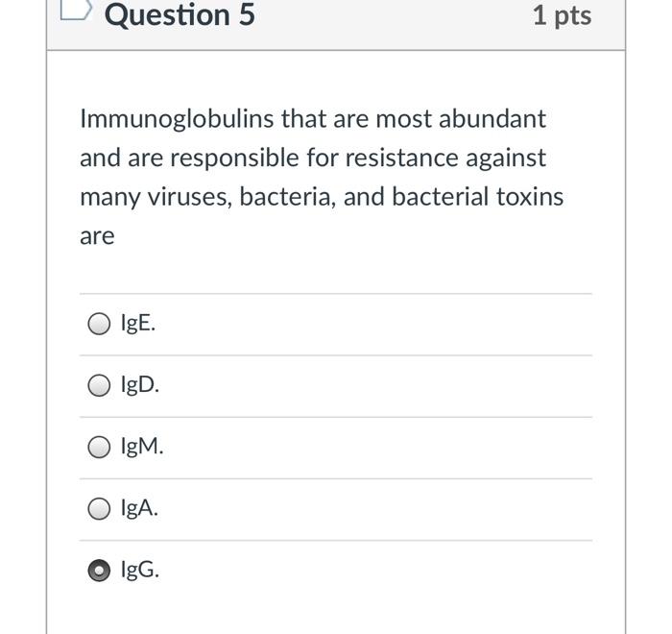Click the final word are ending the question

coord(97,236)
